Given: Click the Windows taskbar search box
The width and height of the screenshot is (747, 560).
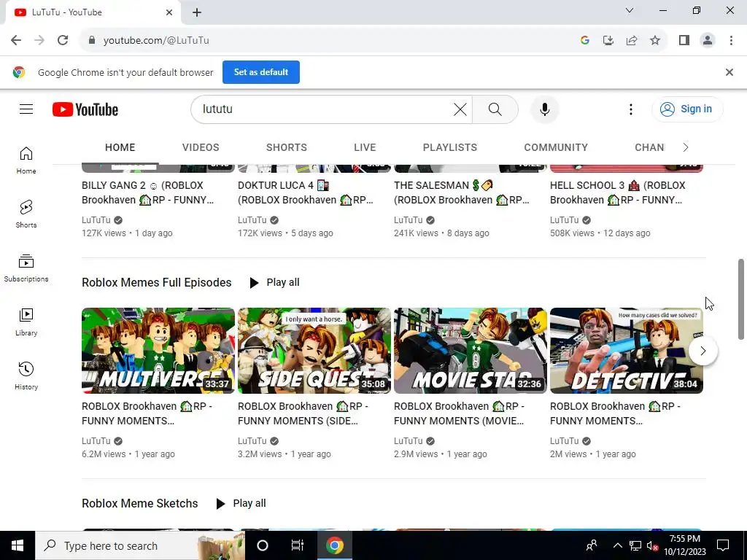Looking at the screenshot, I should tap(140, 545).
